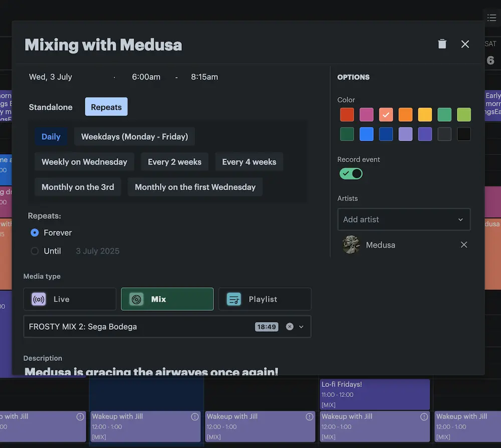Image resolution: width=501 pixels, height=448 pixels.
Task: Open the Lo-fi Fridays! calendar event
Action: coord(374,394)
